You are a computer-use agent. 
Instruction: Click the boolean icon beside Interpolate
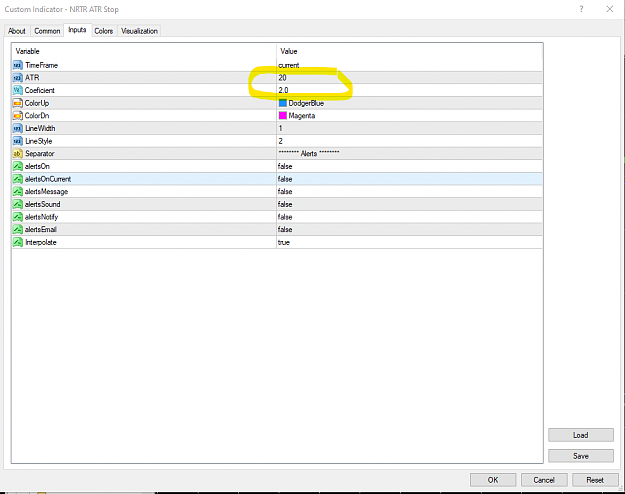pos(18,242)
